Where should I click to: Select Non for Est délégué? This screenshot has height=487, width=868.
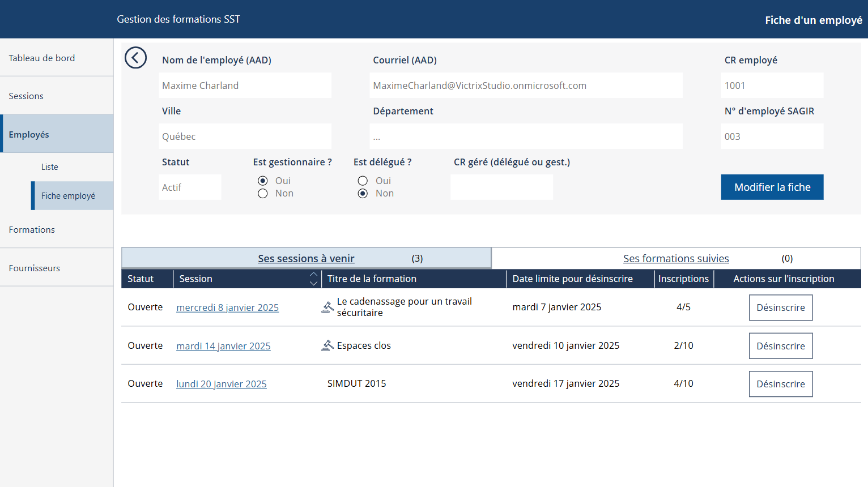pos(363,194)
